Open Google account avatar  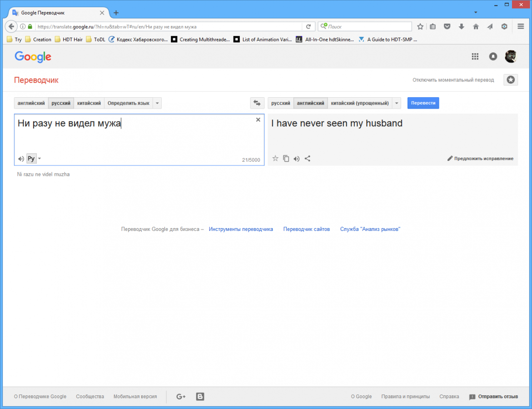(x=511, y=56)
